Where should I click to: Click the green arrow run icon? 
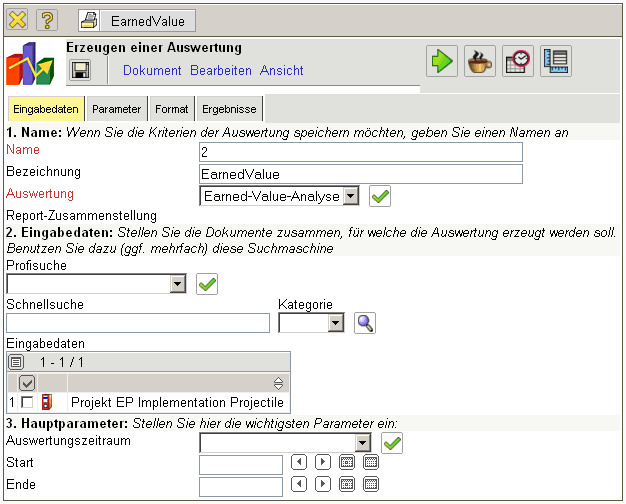click(x=441, y=61)
